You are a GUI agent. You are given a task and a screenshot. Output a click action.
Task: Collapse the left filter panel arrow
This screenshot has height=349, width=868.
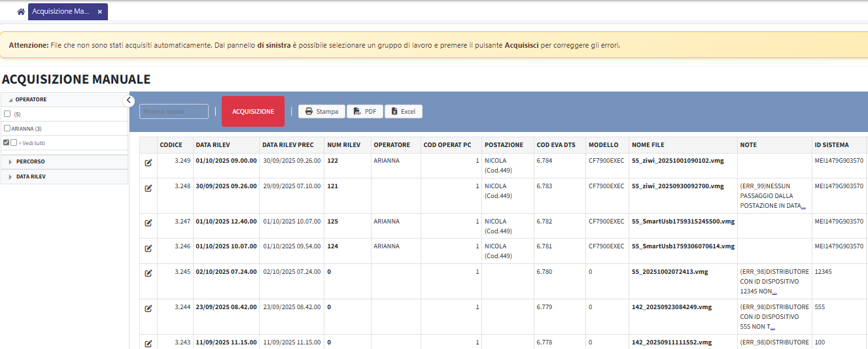click(129, 101)
